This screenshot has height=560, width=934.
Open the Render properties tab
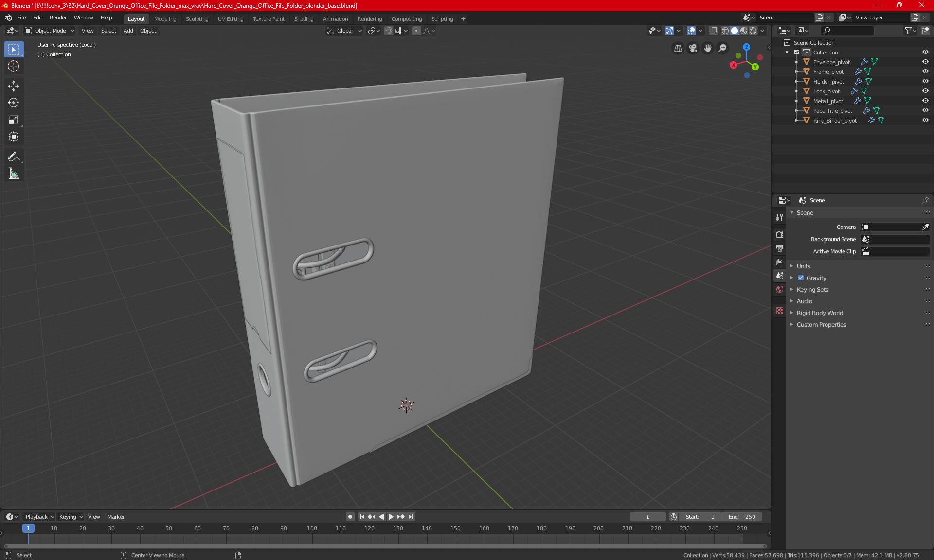pos(780,234)
